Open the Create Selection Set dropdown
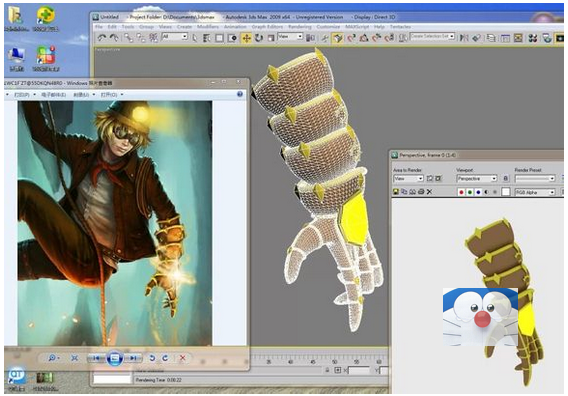The width and height of the screenshot is (568, 396). click(432, 37)
